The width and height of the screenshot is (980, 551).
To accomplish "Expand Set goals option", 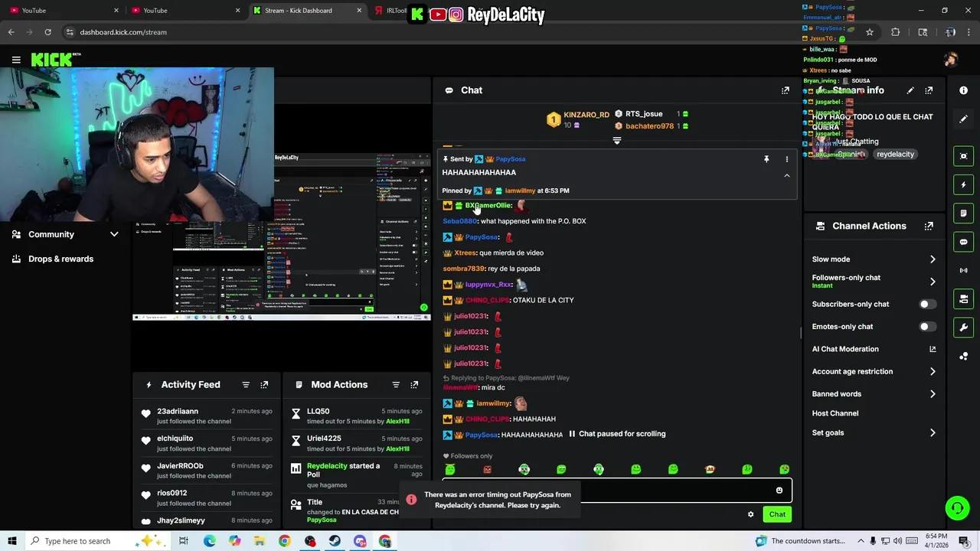I will click(933, 433).
